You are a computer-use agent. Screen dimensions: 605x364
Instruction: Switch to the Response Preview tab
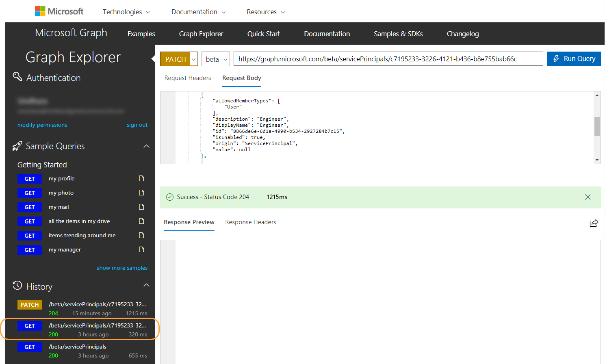coord(189,222)
